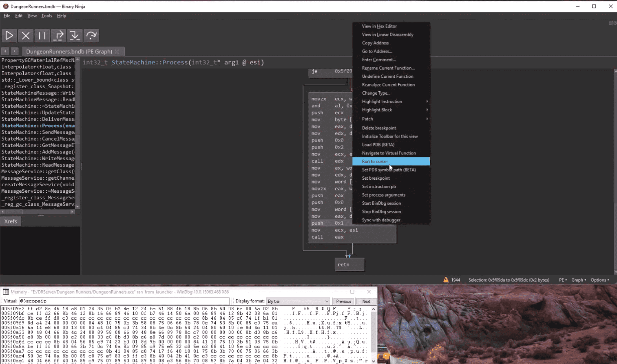Select StateMachine::ReadMessage in function list
617x364 pixels.
[38, 165]
